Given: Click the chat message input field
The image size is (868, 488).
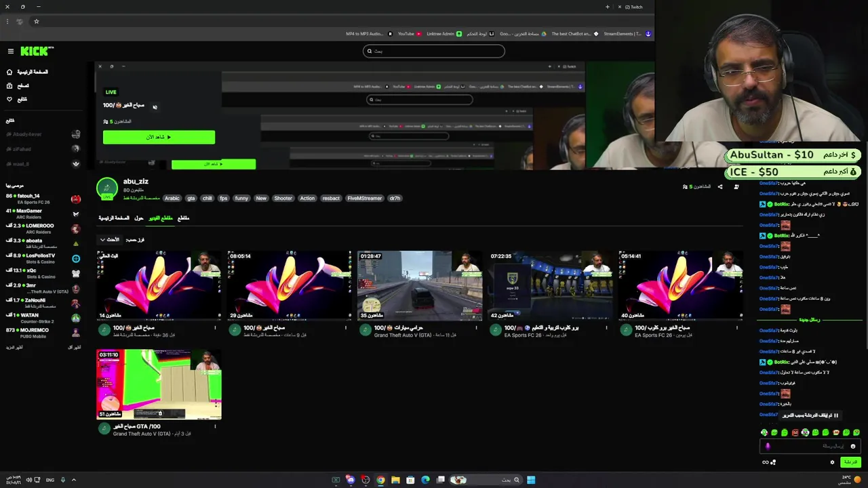Looking at the screenshot, I should pos(810,446).
